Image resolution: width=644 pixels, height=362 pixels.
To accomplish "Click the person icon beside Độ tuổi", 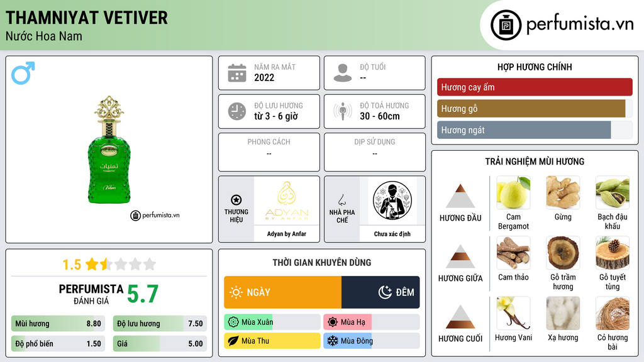I will pyautogui.click(x=343, y=73).
